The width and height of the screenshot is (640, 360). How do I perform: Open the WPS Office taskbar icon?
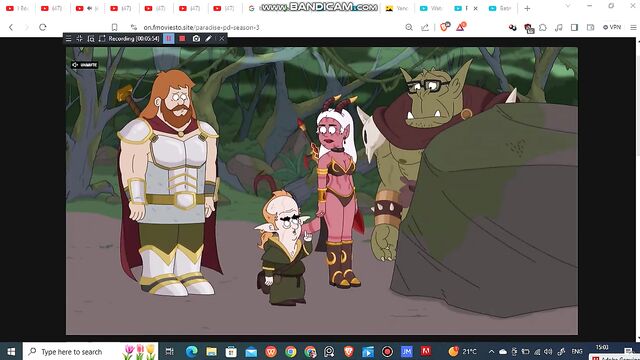[271, 351]
